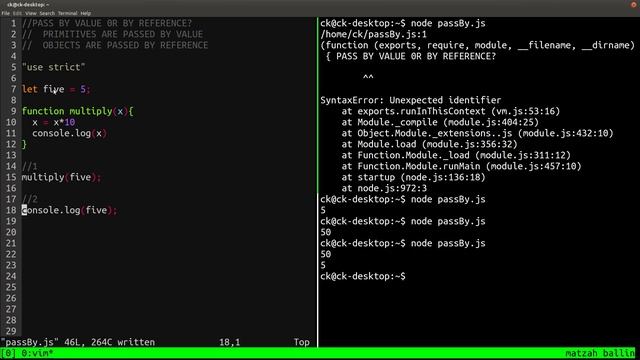Click the 'x = x*10' statement
Image resolution: width=640 pixels, height=360 pixels.
[x=53, y=122]
